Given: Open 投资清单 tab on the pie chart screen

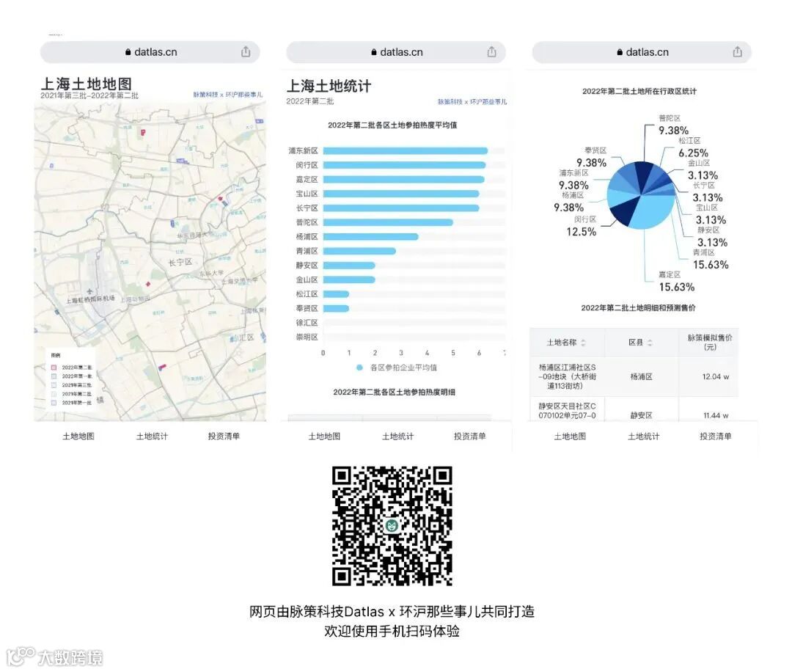Looking at the screenshot, I should tap(716, 436).
